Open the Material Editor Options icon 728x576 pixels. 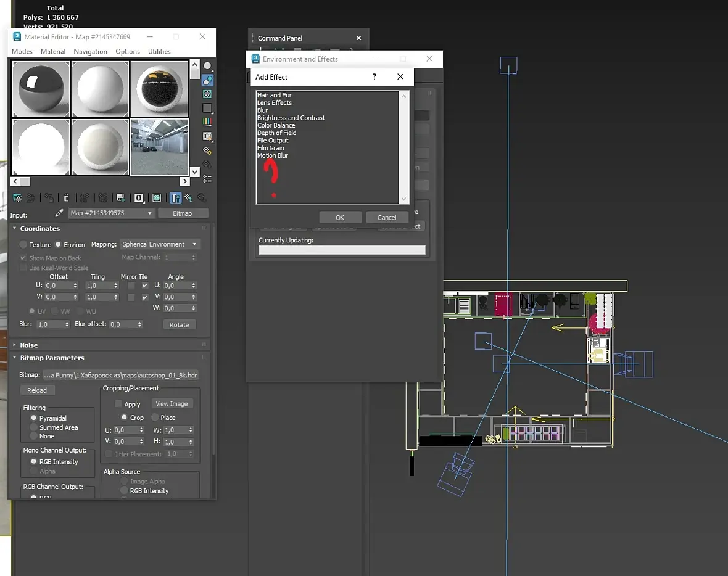pos(207,150)
